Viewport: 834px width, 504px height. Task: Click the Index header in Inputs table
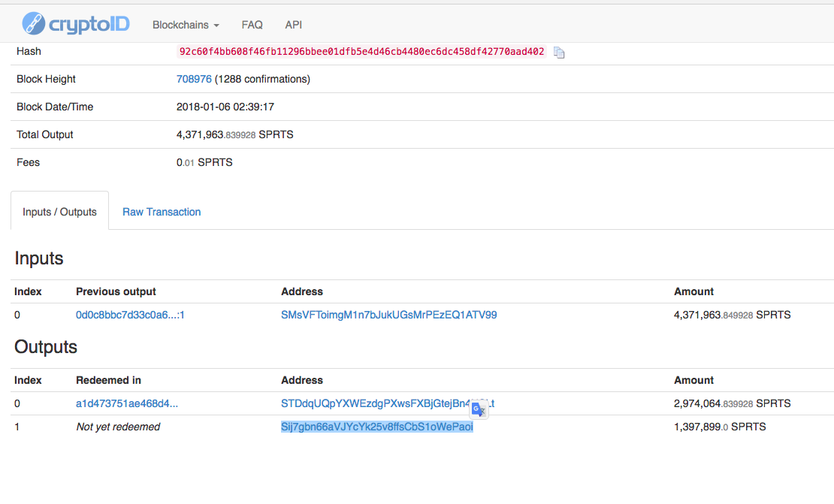point(29,291)
